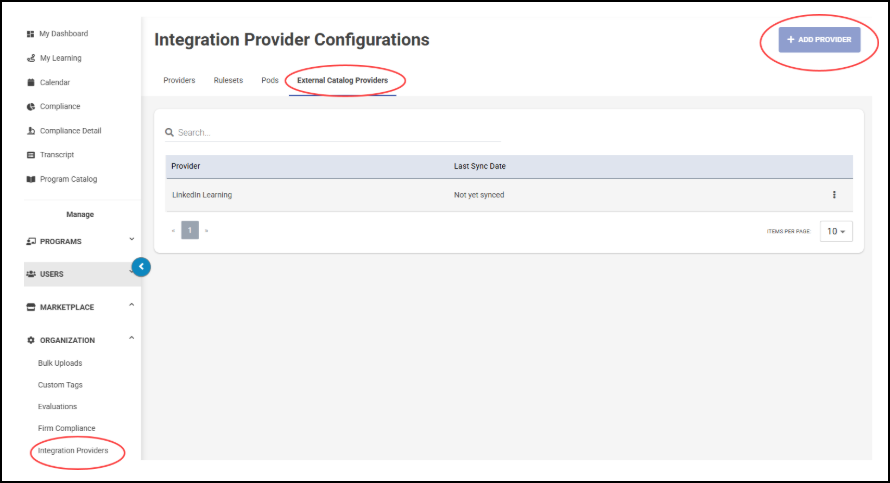
Task: Open the items per page dropdown
Action: (836, 231)
